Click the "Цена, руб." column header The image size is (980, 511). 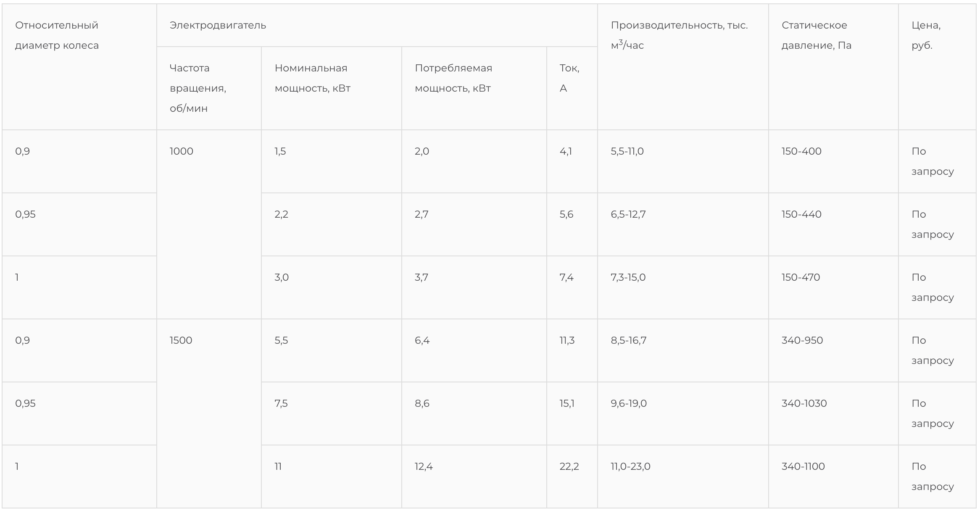926,35
